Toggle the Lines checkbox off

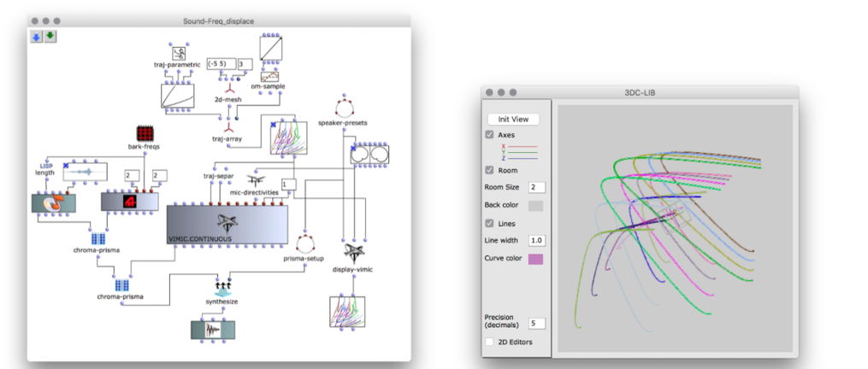tap(489, 223)
